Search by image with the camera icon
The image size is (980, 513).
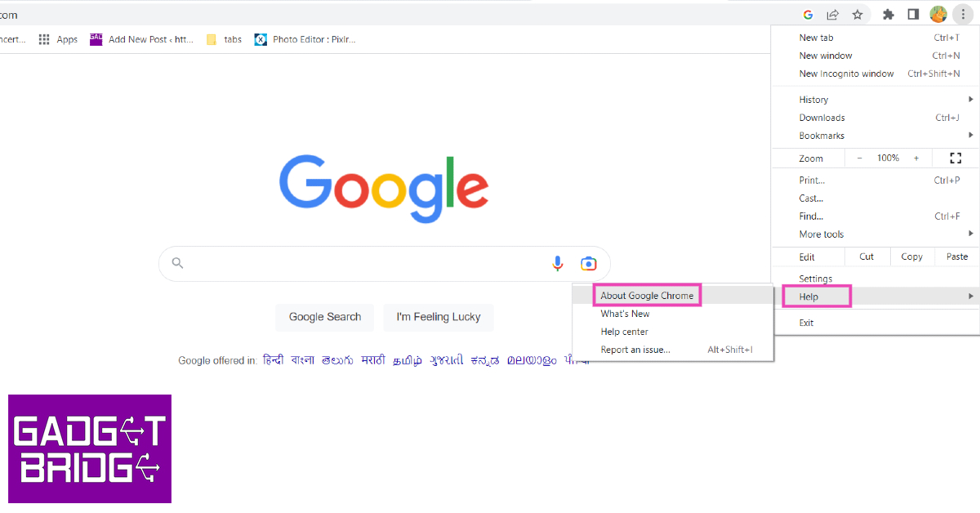pyautogui.click(x=589, y=263)
